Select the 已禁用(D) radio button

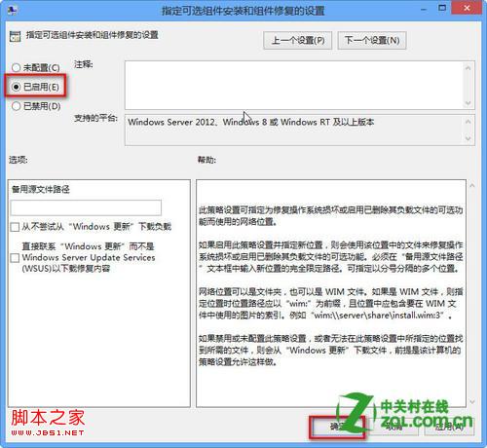17,106
